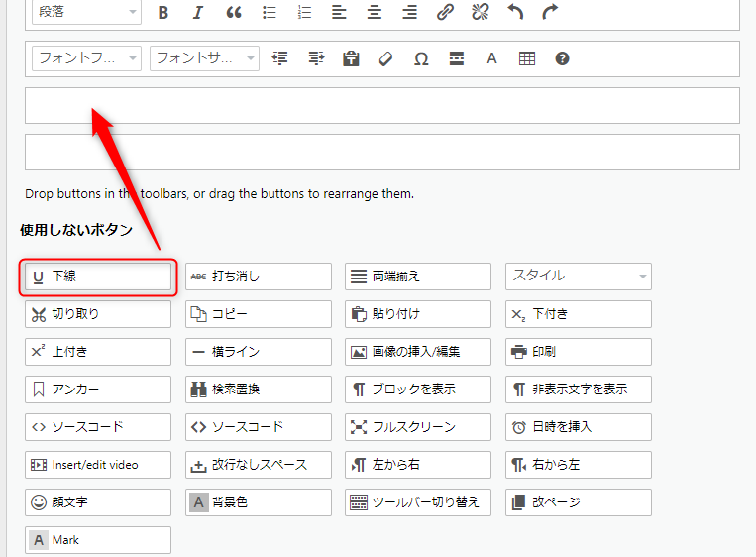Select the 両端揃え justify button
This screenshot has width=756, height=557.
point(418,277)
